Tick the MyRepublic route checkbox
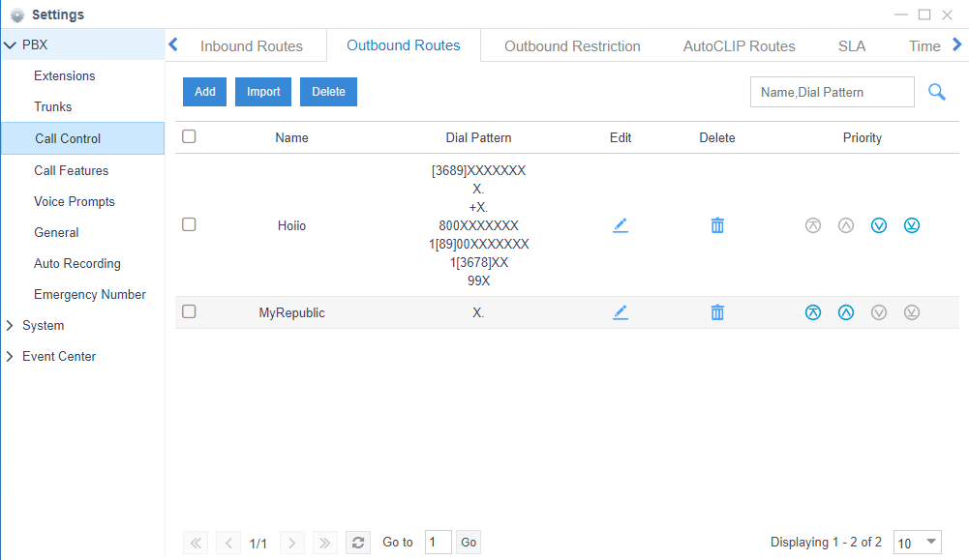Screen dimensions: 969x560 (x=190, y=311)
